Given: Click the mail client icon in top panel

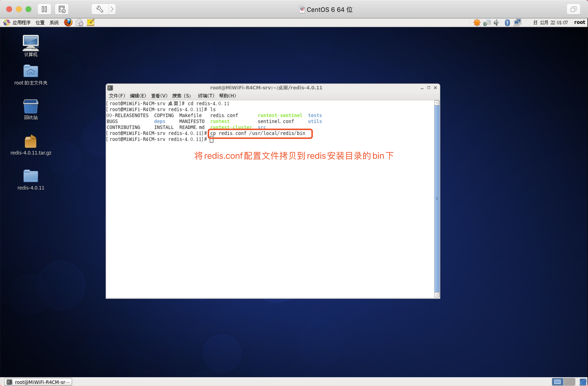Looking at the screenshot, I should click(79, 22).
